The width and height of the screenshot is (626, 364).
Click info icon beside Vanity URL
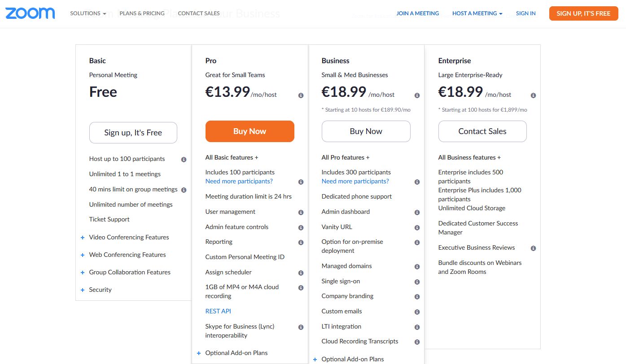click(417, 228)
